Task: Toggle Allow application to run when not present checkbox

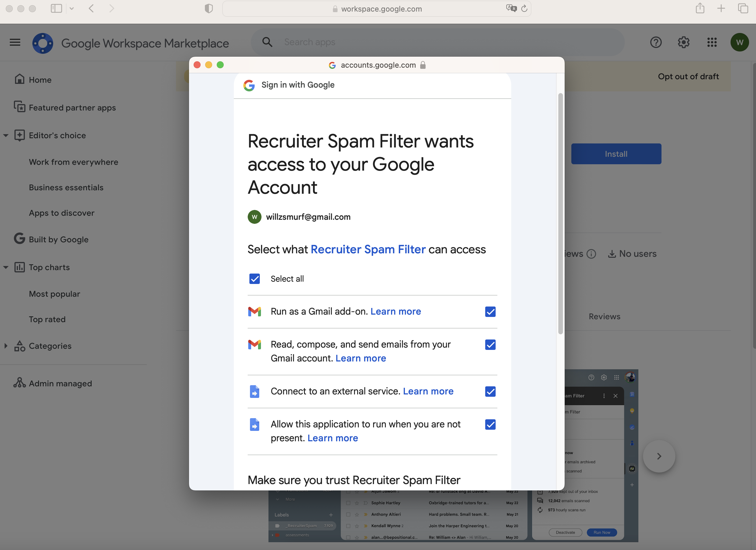Action: [490, 425]
